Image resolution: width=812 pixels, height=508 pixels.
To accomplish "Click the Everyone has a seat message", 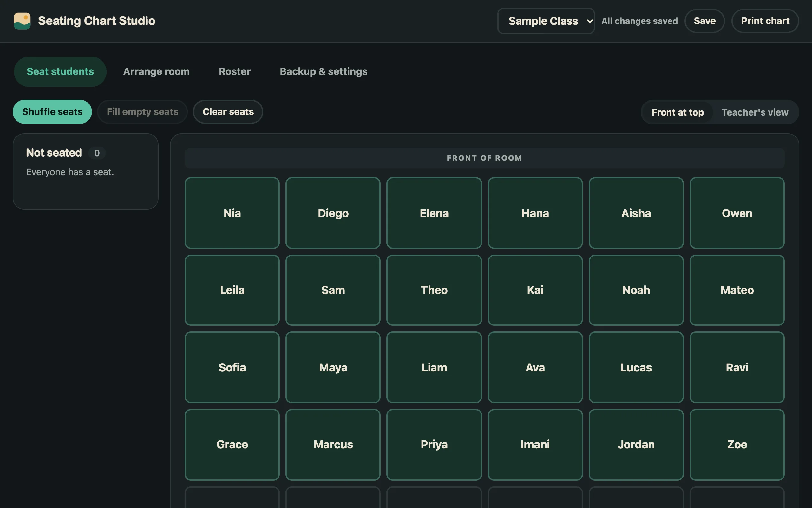I will [x=70, y=172].
